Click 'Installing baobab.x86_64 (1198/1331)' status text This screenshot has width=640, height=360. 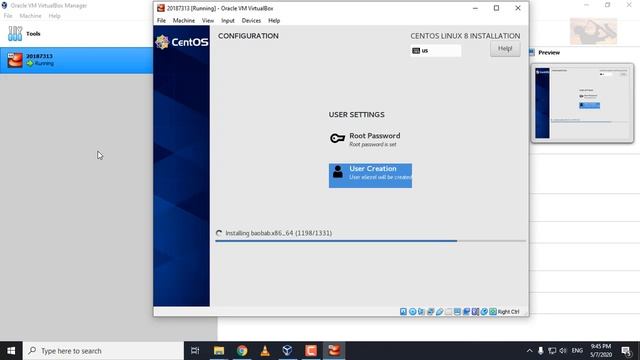pyautogui.click(x=278, y=233)
